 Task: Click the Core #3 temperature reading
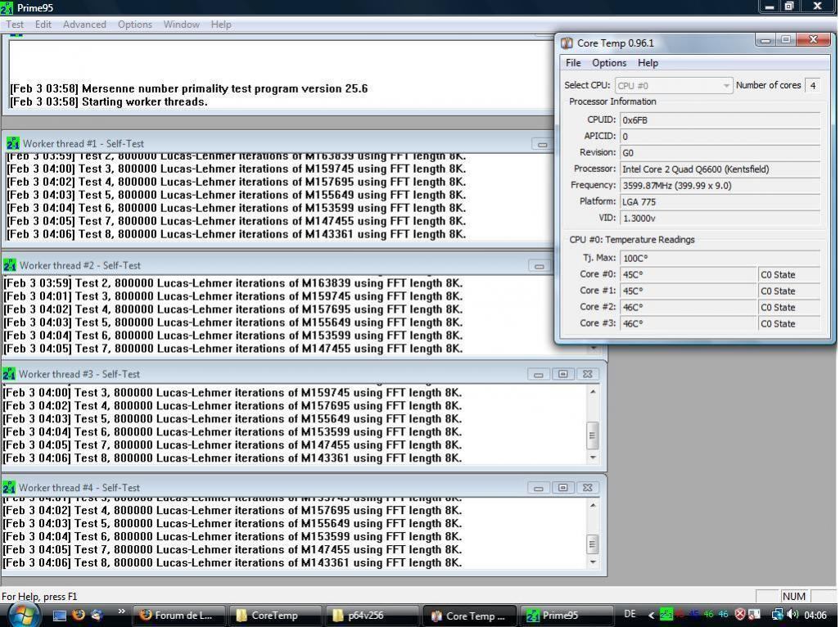coord(689,323)
